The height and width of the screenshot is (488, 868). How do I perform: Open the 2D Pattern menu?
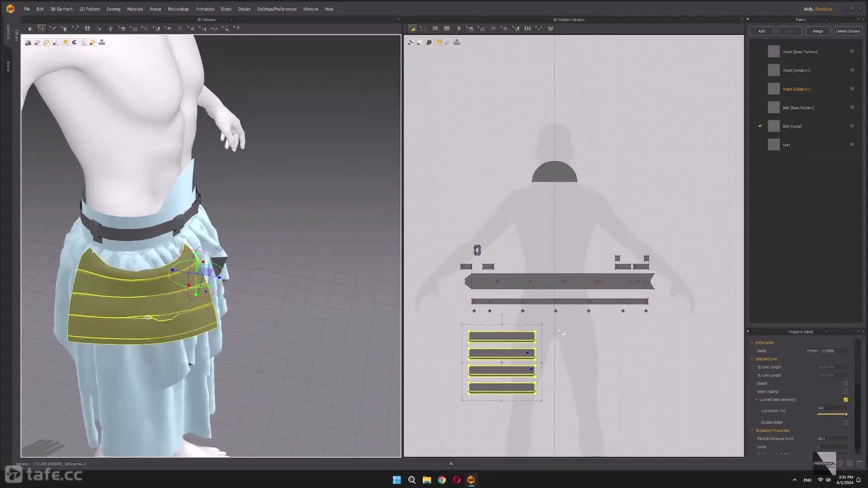coord(90,9)
